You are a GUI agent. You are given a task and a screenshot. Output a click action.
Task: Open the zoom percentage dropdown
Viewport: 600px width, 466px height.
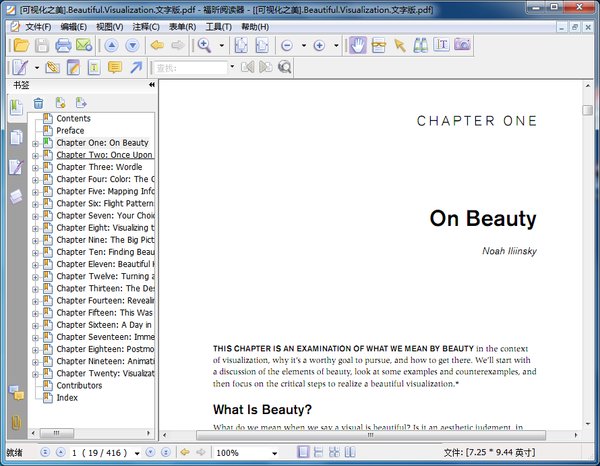(273, 453)
